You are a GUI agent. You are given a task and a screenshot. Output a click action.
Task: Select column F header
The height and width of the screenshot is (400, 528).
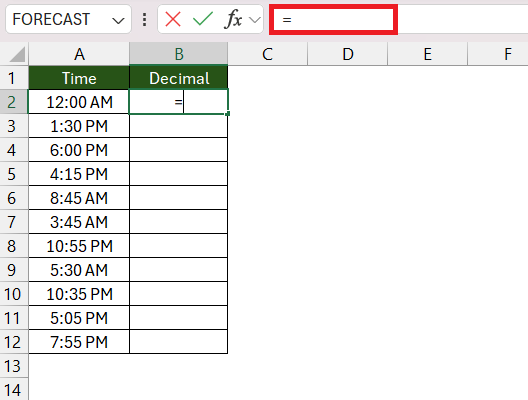tap(498, 54)
